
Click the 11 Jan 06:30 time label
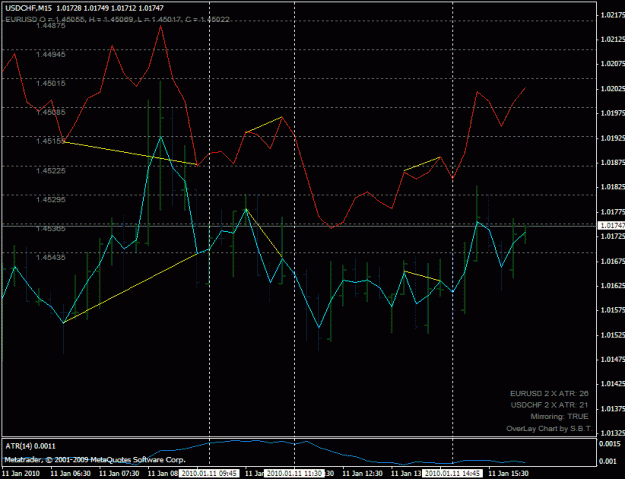(x=71, y=473)
